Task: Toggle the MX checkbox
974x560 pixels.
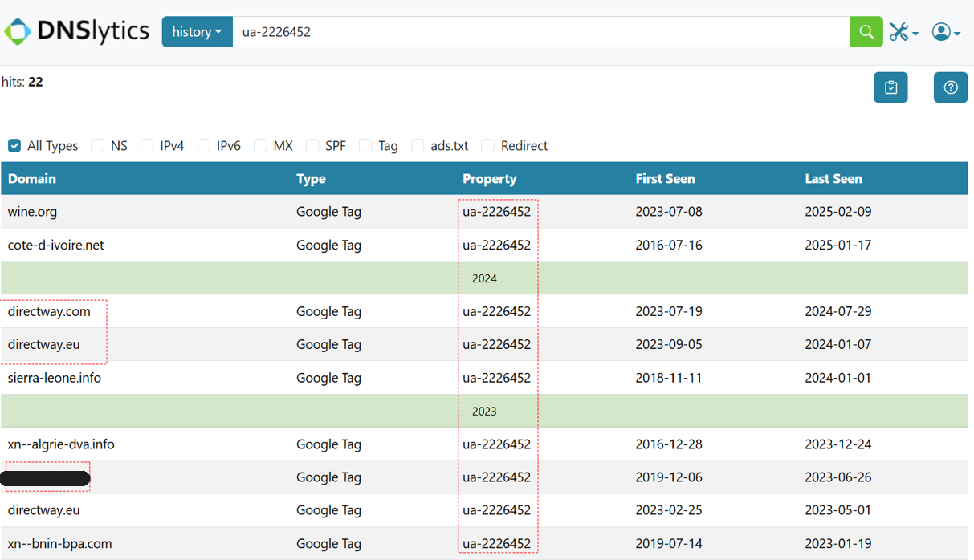Action: tap(260, 145)
